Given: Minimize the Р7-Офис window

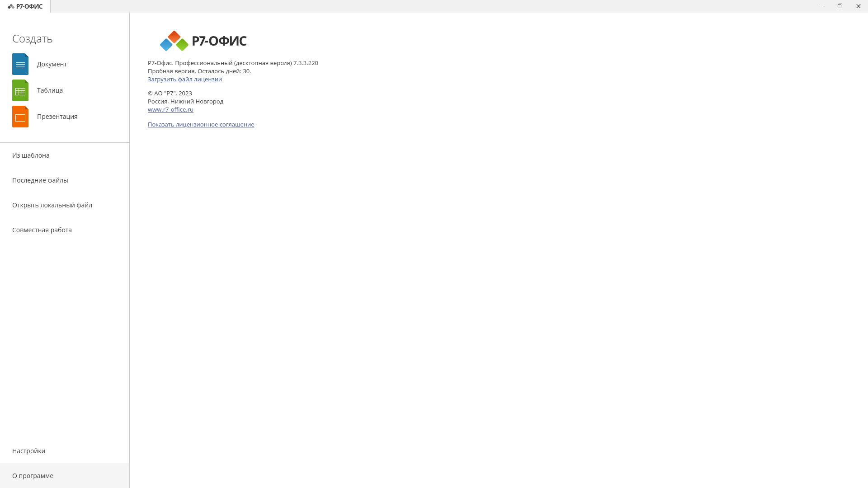Looking at the screenshot, I should 821,6.
